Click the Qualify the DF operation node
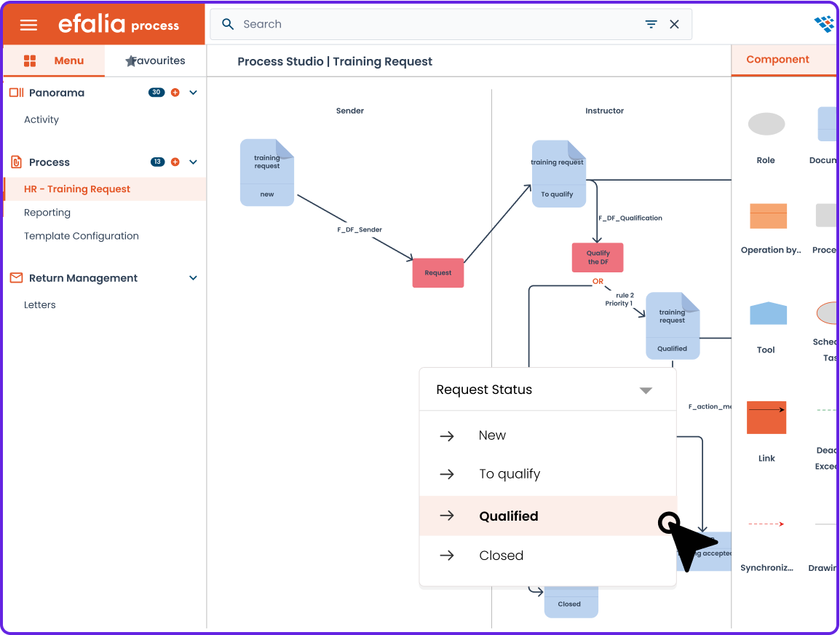The height and width of the screenshot is (635, 840). click(x=598, y=257)
